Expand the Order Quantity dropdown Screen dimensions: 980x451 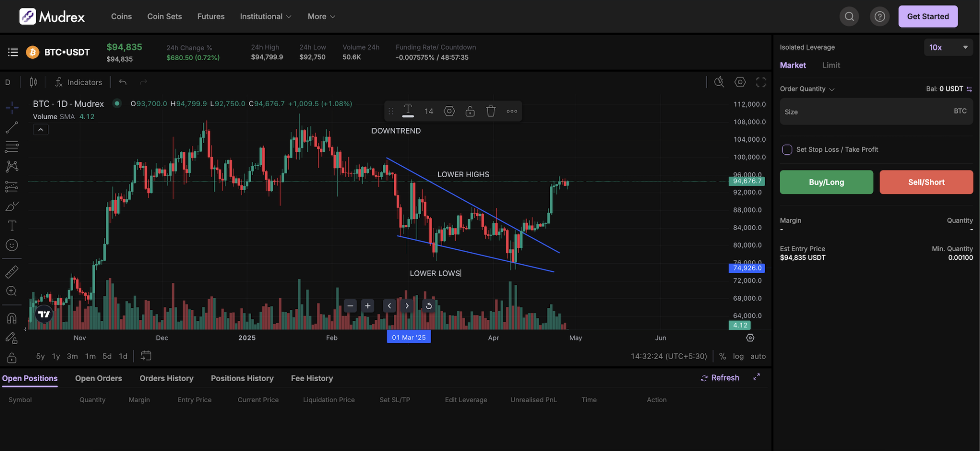(x=807, y=89)
